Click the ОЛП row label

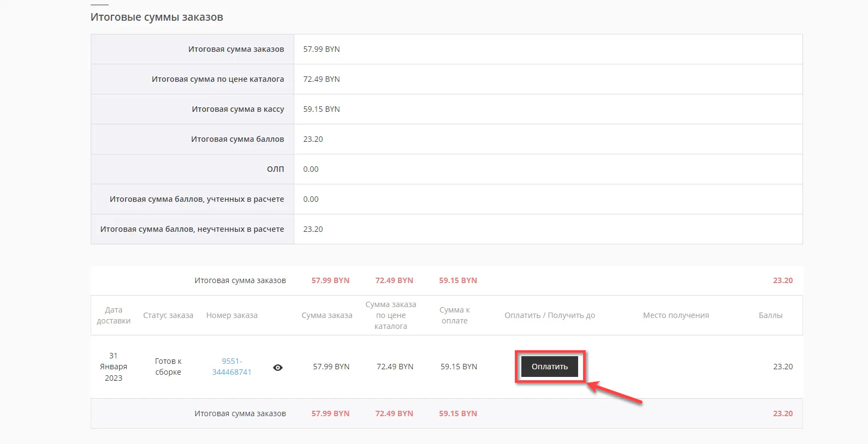[x=275, y=169]
